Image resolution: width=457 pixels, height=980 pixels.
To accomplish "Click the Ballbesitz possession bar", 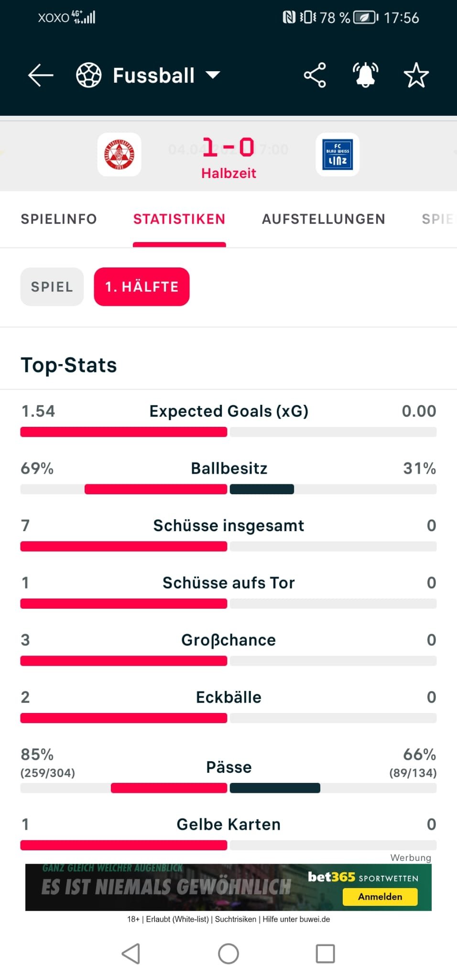I will [x=228, y=489].
